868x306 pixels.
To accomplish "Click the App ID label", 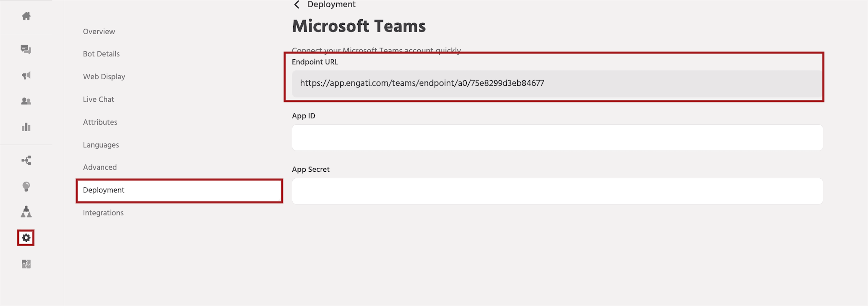I will click(303, 116).
